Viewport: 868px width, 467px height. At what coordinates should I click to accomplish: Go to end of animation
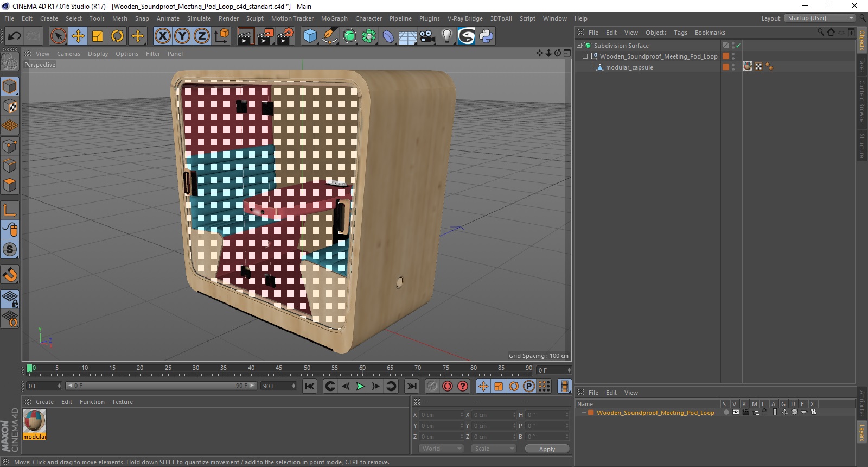412,386
